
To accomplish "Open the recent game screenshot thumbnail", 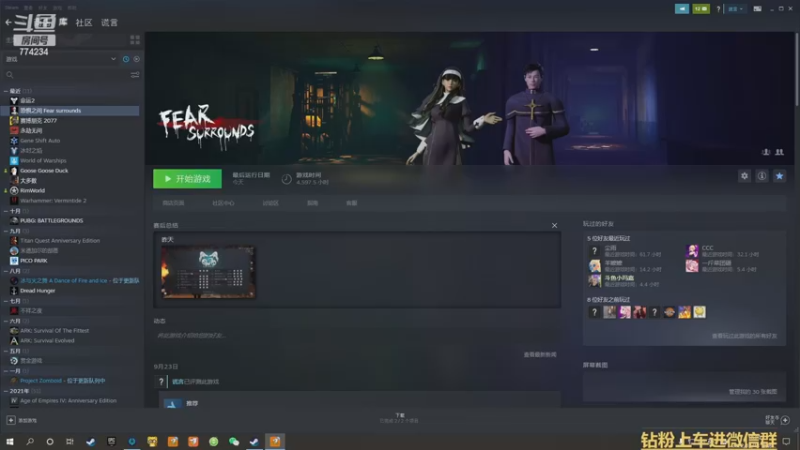I will point(208,272).
